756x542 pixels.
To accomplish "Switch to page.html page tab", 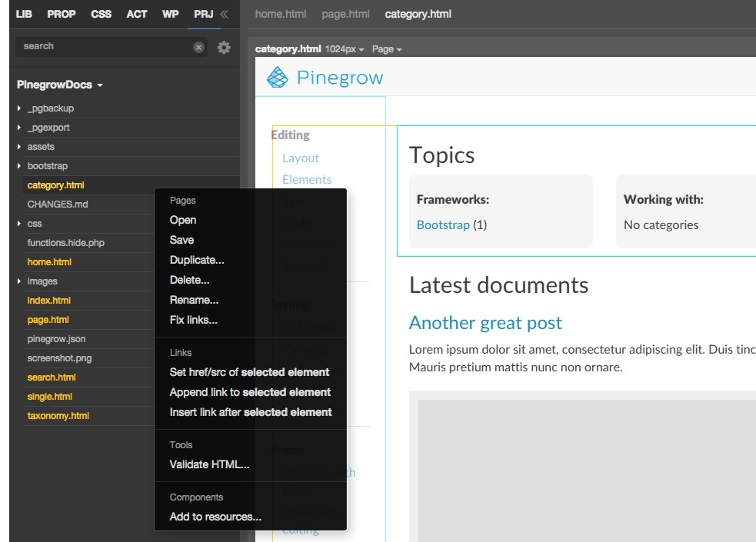I will pyautogui.click(x=345, y=15).
